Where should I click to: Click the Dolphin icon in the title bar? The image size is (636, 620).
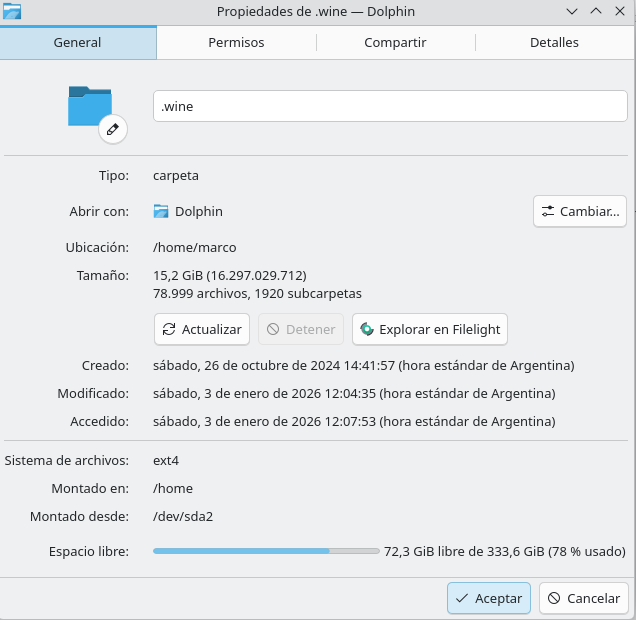(12, 11)
